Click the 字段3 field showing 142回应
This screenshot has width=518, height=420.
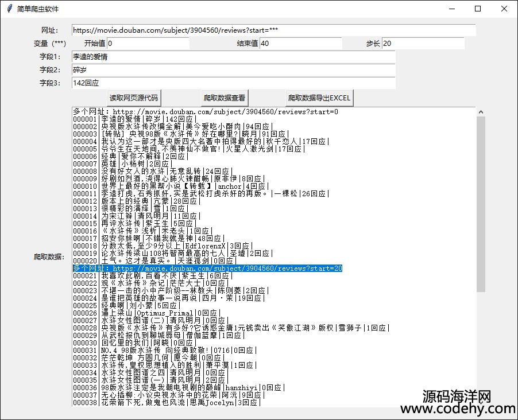pyautogui.click(x=233, y=83)
